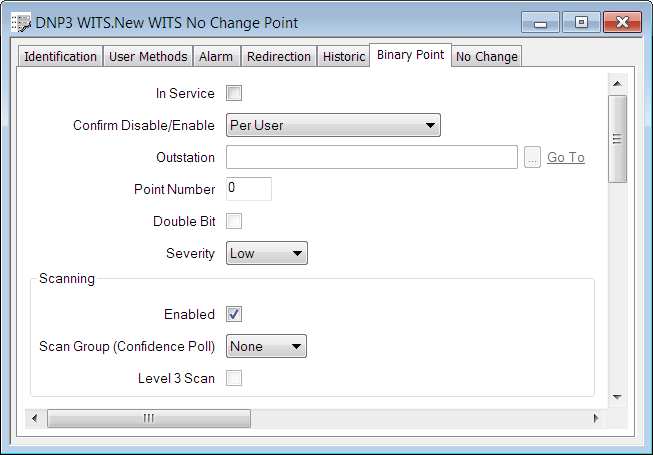This screenshot has width=653, height=455.
Task: Click the vertical scrollbar up arrow
Action: point(617,83)
